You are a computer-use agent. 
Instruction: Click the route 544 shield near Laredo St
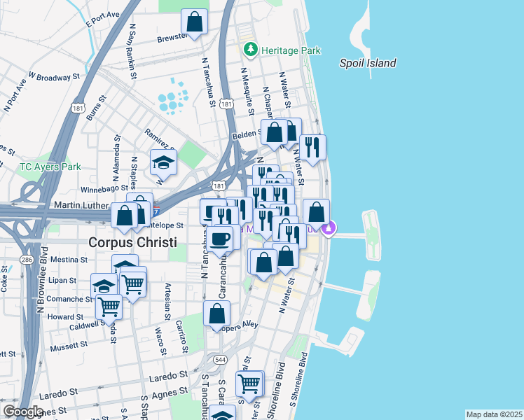pyautogui.click(x=220, y=360)
